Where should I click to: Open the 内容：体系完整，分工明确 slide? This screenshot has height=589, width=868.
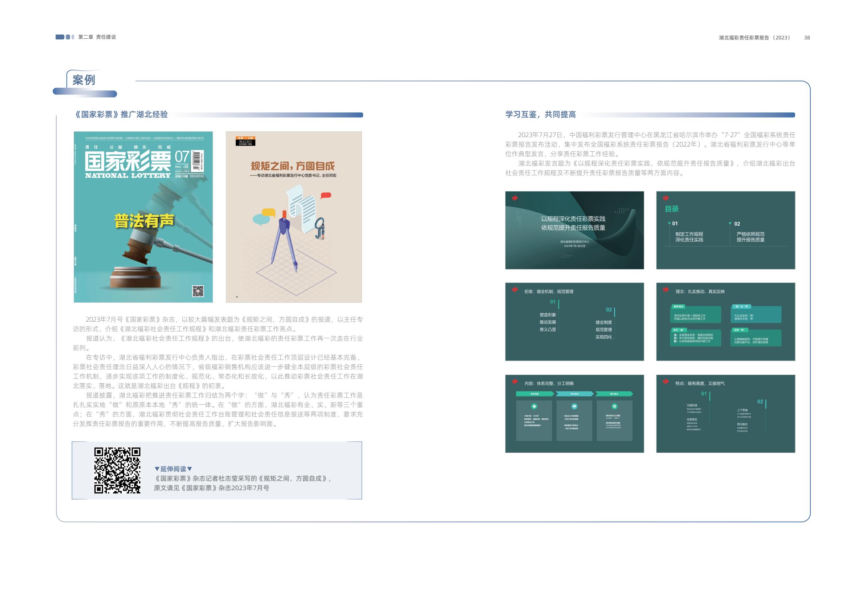[575, 414]
